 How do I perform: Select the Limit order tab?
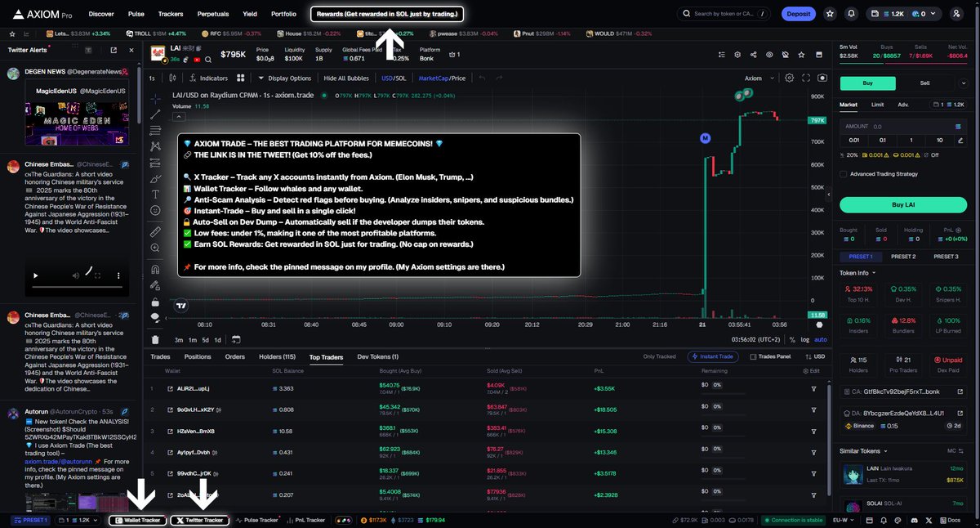click(x=877, y=105)
